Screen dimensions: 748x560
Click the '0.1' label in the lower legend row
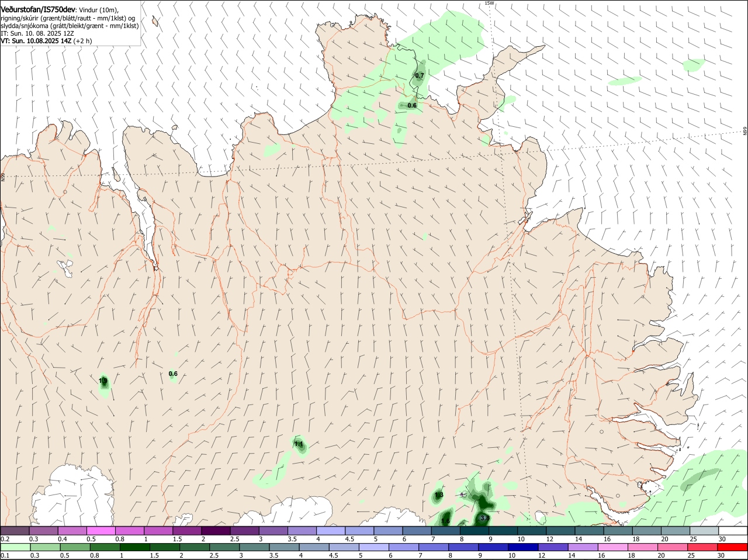[5, 555]
